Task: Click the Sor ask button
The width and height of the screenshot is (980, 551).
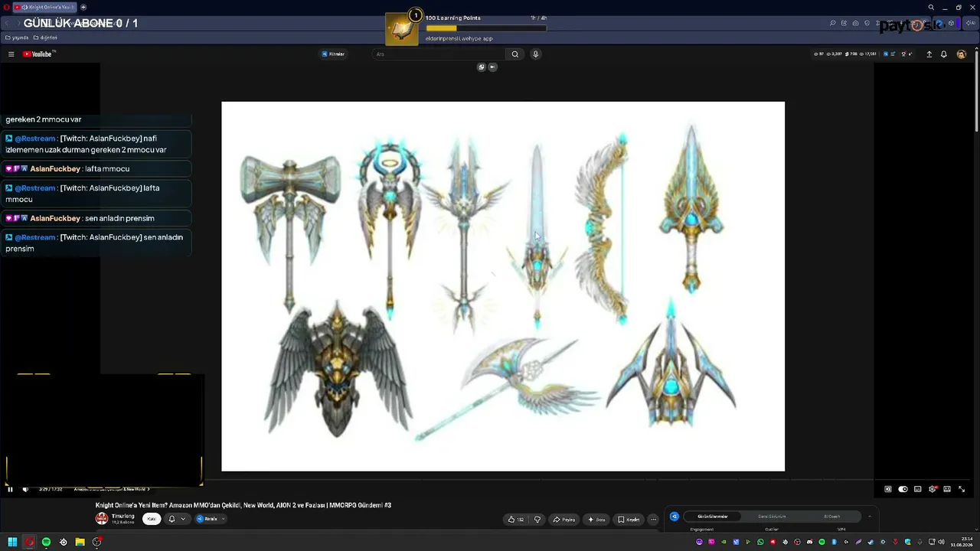Action: pos(596,520)
